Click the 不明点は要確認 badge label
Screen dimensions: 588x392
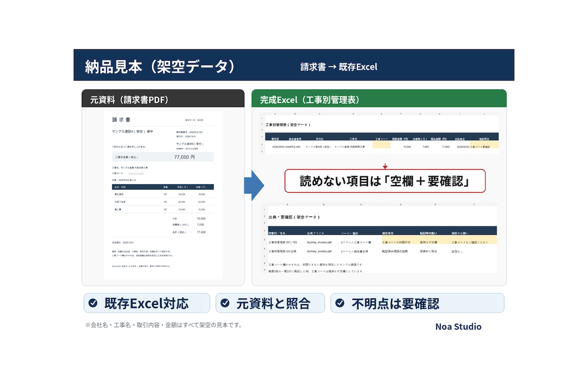(x=395, y=303)
